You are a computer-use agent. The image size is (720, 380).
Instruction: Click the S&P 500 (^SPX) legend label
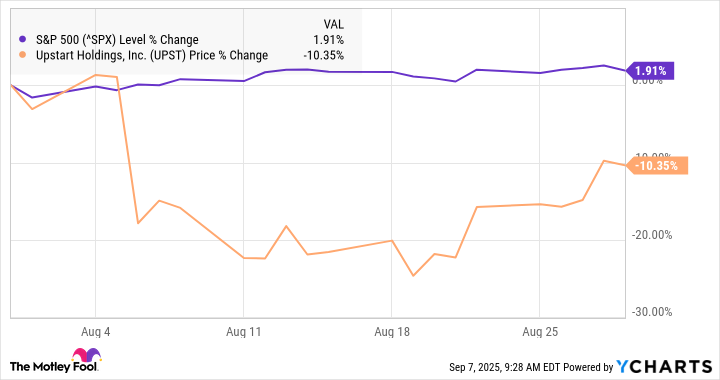(x=117, y=40)
